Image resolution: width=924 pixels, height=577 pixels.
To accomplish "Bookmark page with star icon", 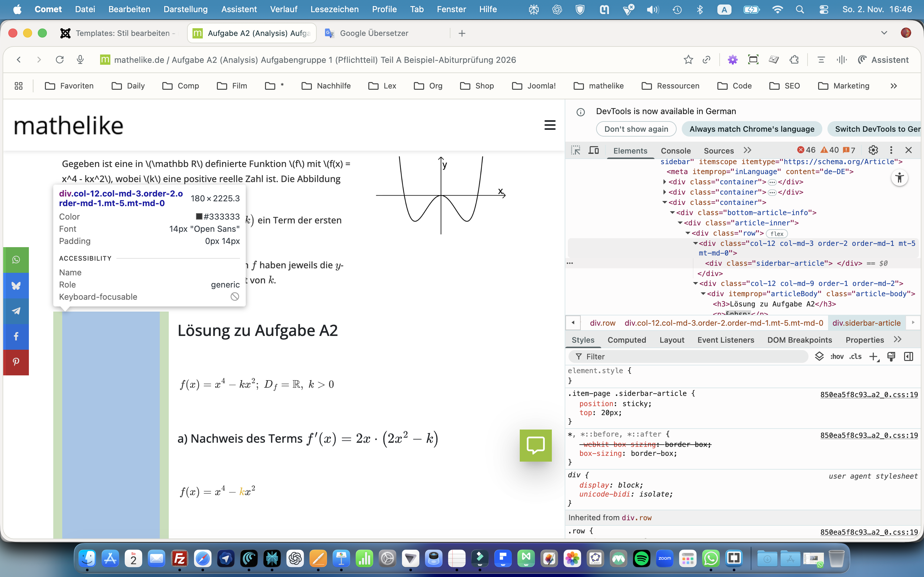I will (688, 60).
